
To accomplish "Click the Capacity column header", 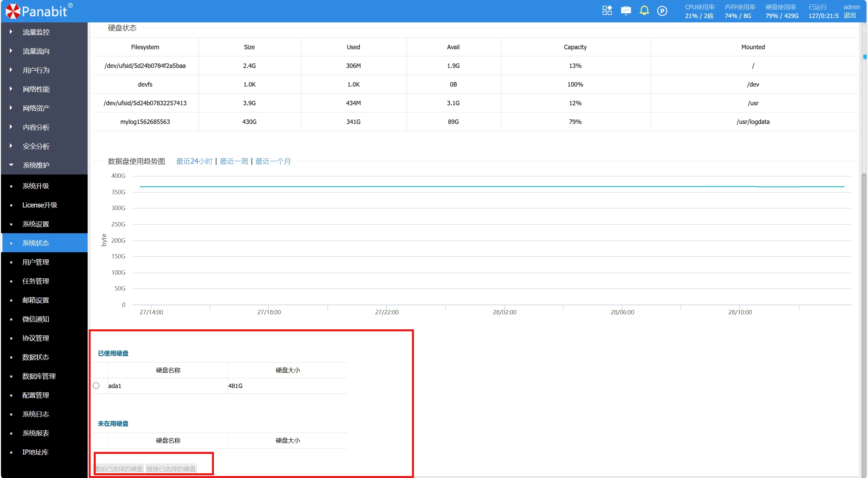I will point(575,47).
